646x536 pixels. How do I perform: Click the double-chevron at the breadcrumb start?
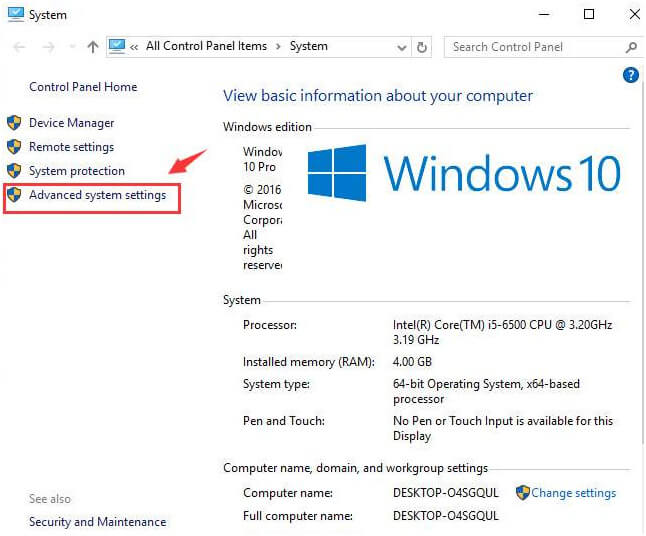click(x=134, y=47)
